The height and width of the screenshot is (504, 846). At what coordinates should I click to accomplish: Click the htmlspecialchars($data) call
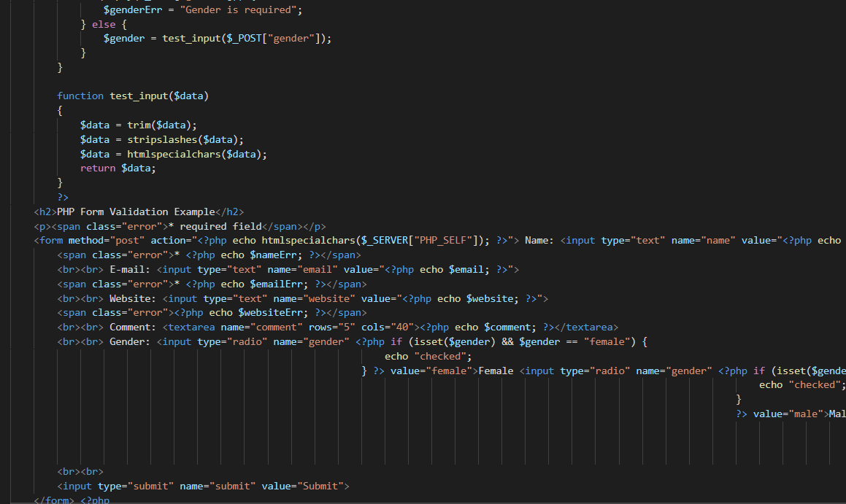(194, 154)
